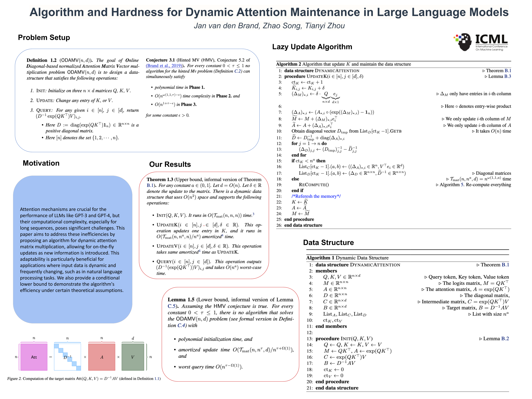Click the Theorem B.1 link in Algorithm 1
532x399 pixels.
505,265
